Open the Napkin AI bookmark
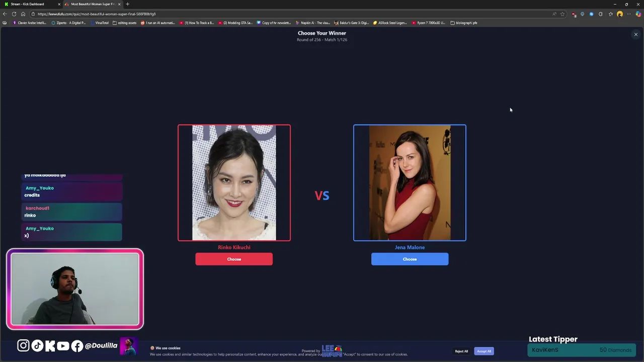The image size is (644, 362). (x=313, y=23)
